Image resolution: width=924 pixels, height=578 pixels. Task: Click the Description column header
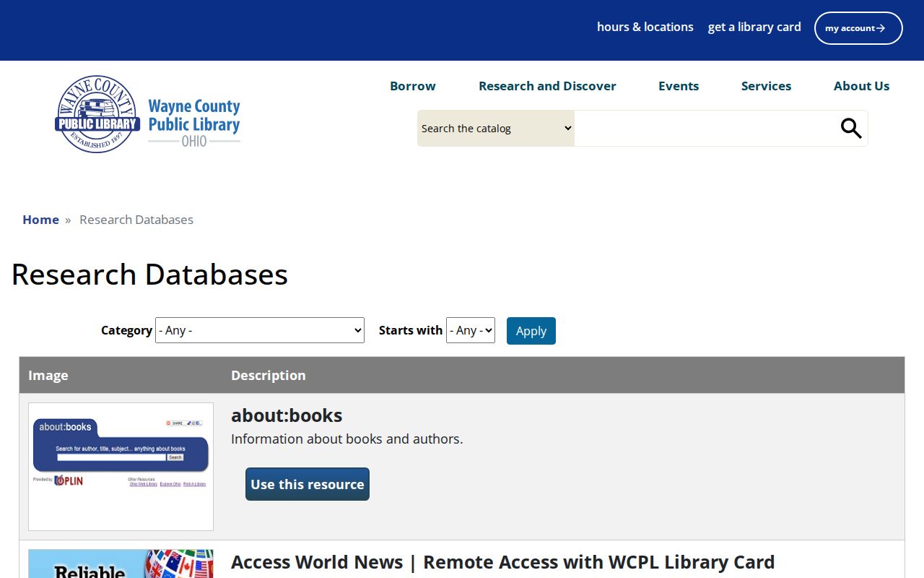(x=269, y=375)
